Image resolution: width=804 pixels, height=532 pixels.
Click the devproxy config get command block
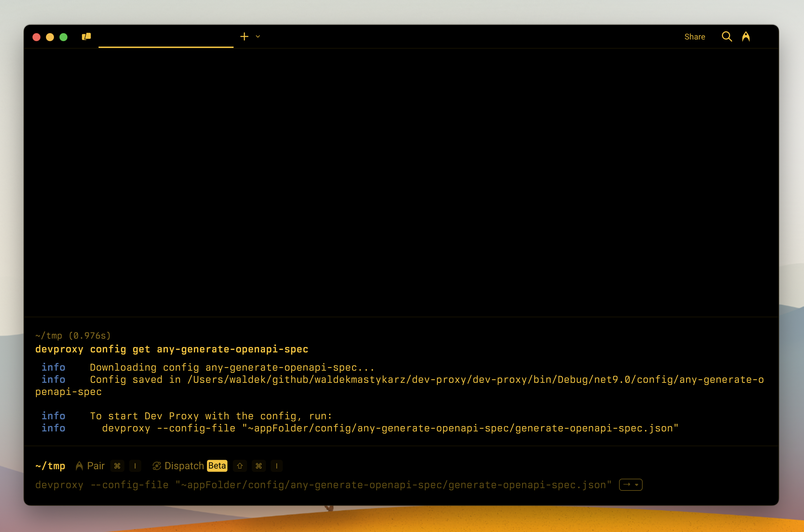(x=172, y=349)
